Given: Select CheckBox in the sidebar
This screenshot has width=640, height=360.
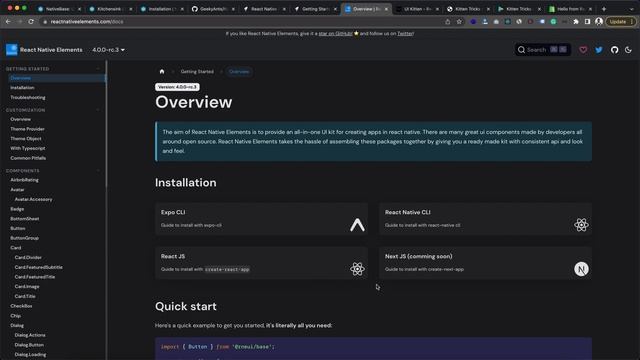Looking at the screenshot, I should (21, 306).
